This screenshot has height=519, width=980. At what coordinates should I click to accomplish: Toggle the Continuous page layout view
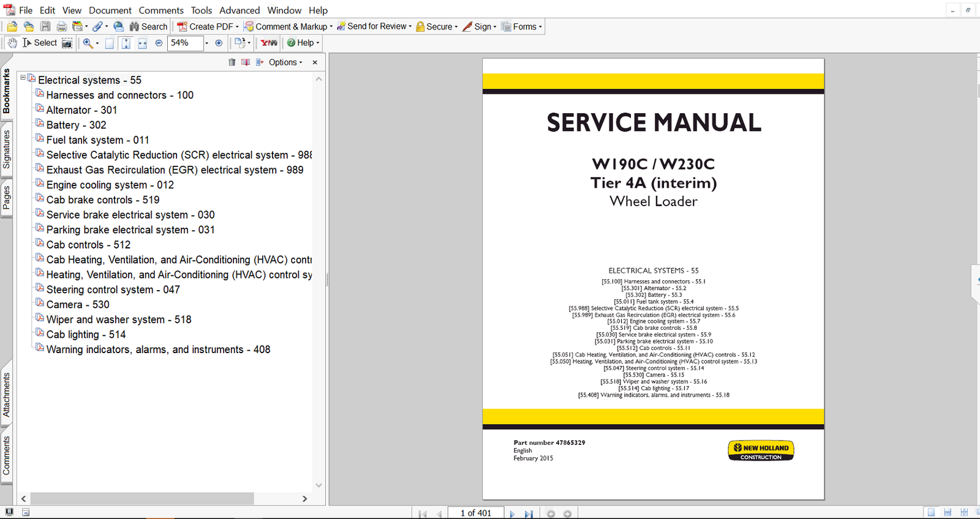tap(948, 512)
